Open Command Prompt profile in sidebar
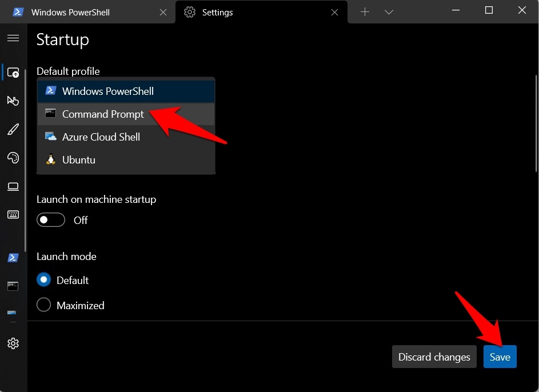This screenshot has height=392, width=539. (x=13, y=286)
